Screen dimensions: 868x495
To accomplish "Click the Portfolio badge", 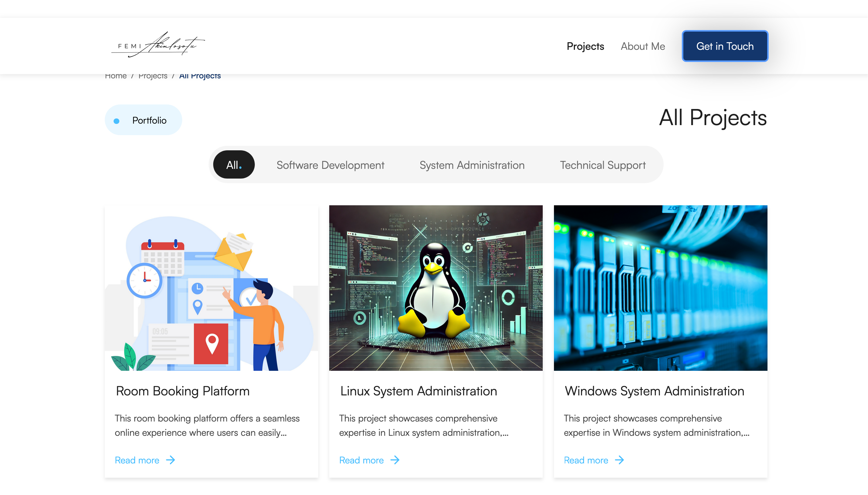I will coord(143,120).
